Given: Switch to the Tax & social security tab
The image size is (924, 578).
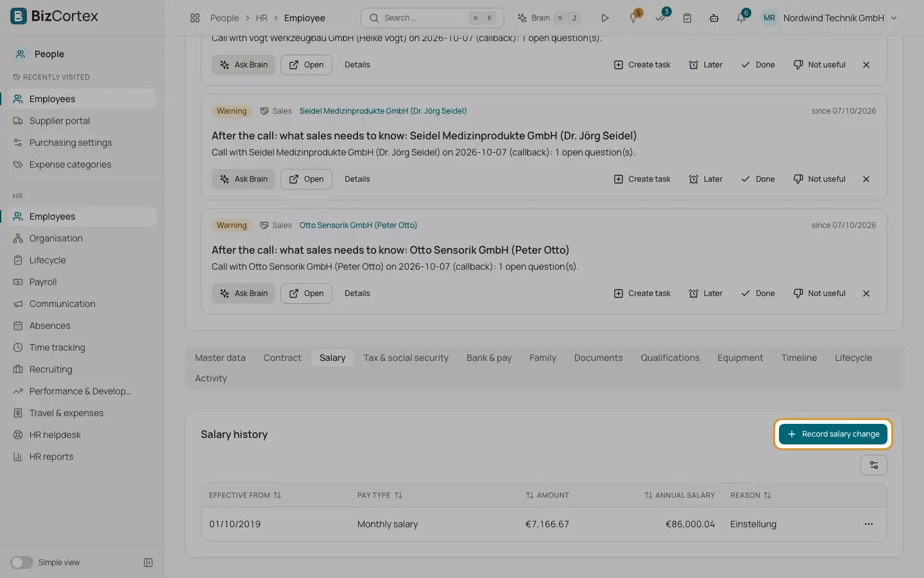Looking at the screenshot, I should coord(406,358).
